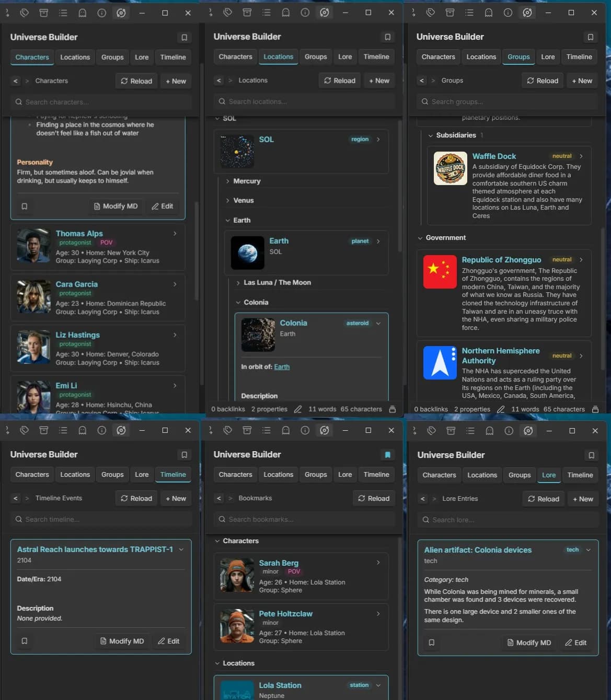Turn off the active bookmarks view in the Bookmarks window
Screen dimensions: 611x700
[388, 455]
